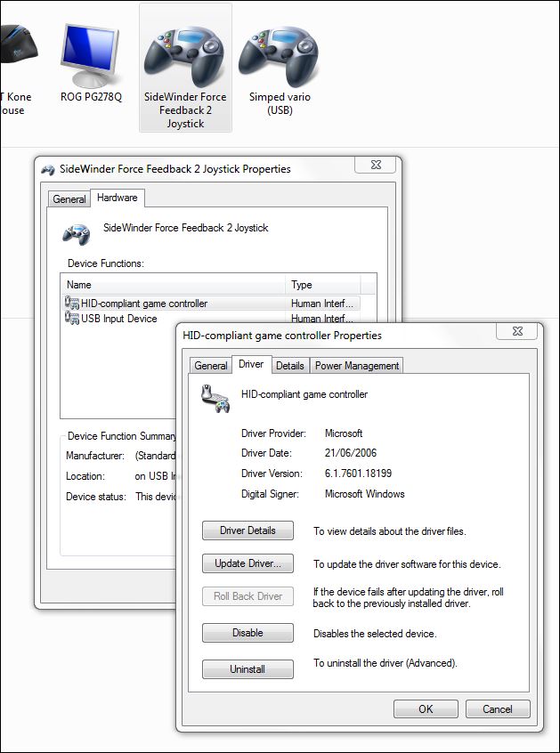Click the Manufacturer label in Device Function Summary

95,455
